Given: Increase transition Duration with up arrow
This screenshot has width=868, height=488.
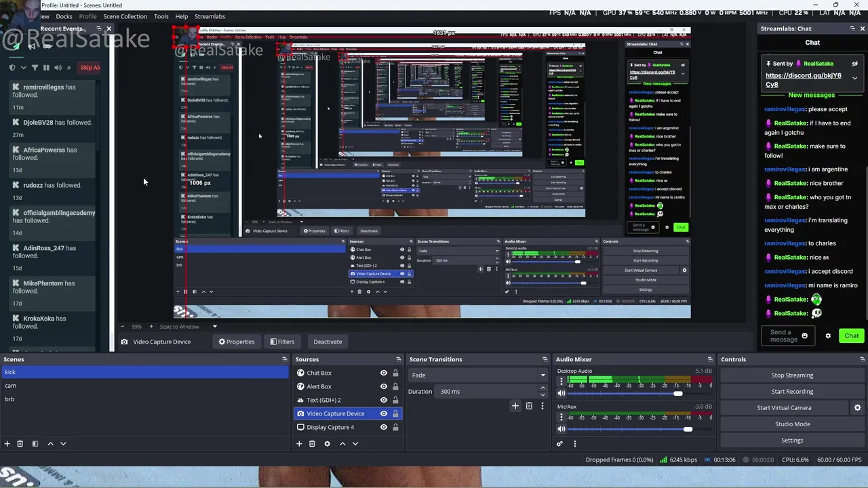Looking at the screenshot, I should point(542,388).
